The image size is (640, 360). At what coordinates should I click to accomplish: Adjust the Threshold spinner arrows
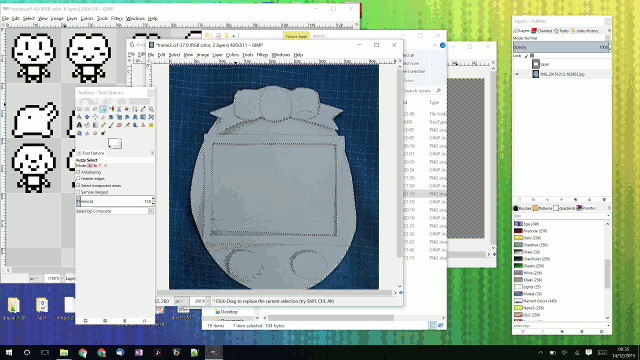click(153, 201)
